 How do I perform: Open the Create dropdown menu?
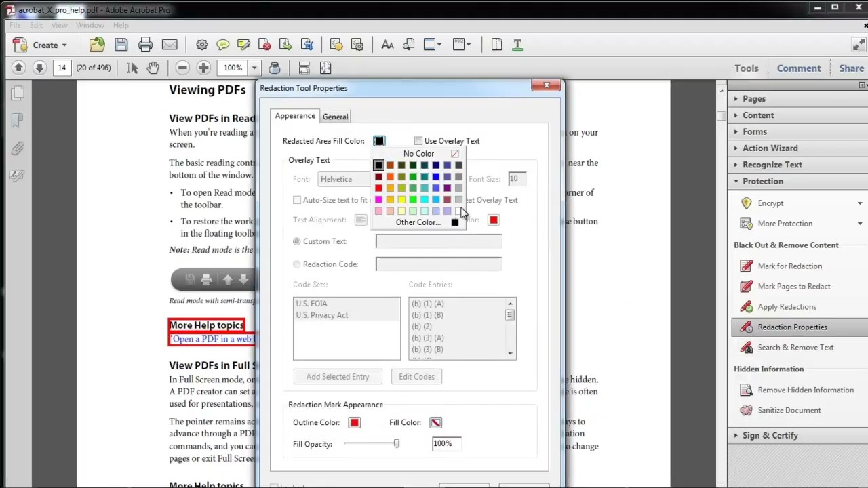(41, 45)
